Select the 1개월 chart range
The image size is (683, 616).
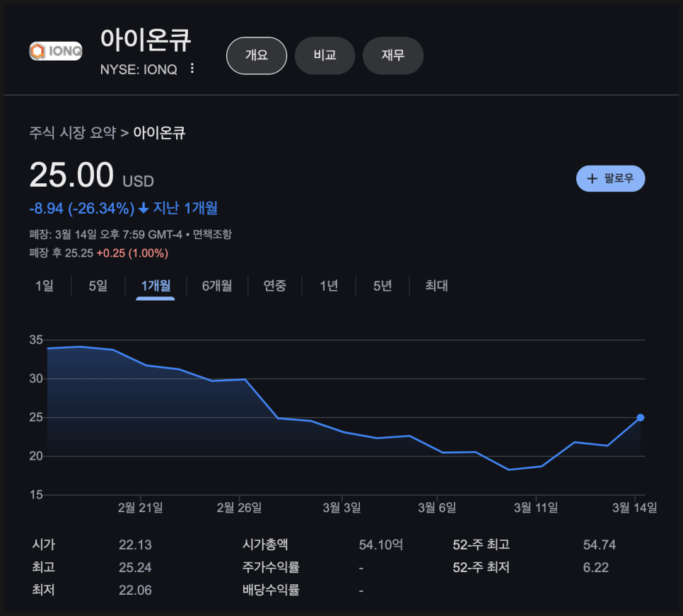pyautogui.click(x=156, y=286)
